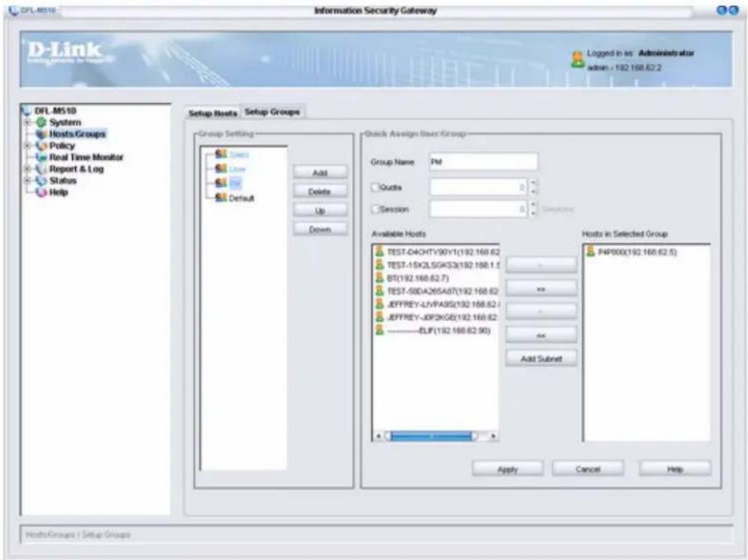
Task: Select host P4P800 in selected group list
Action: click(x=638, y=251)
